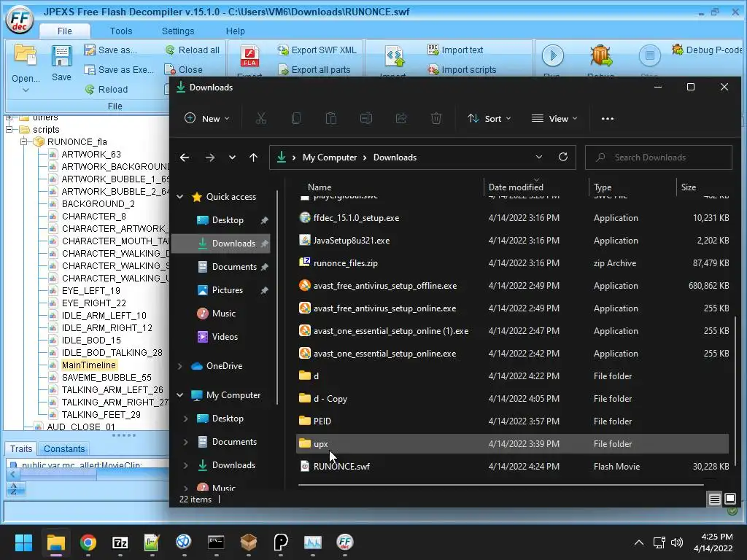Click Export SWF XML
Viewport: 747px width, 560px height.
click(x=317, y=50)
